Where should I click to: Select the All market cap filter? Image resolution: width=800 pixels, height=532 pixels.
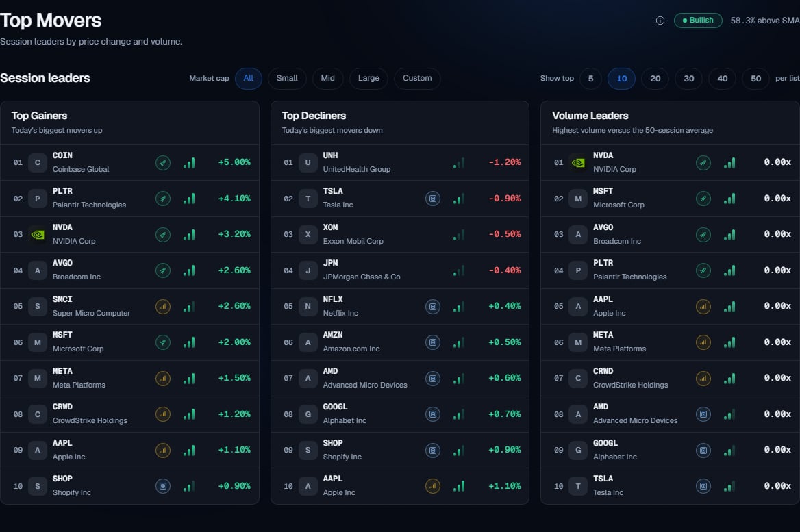[x=249, y=79]
